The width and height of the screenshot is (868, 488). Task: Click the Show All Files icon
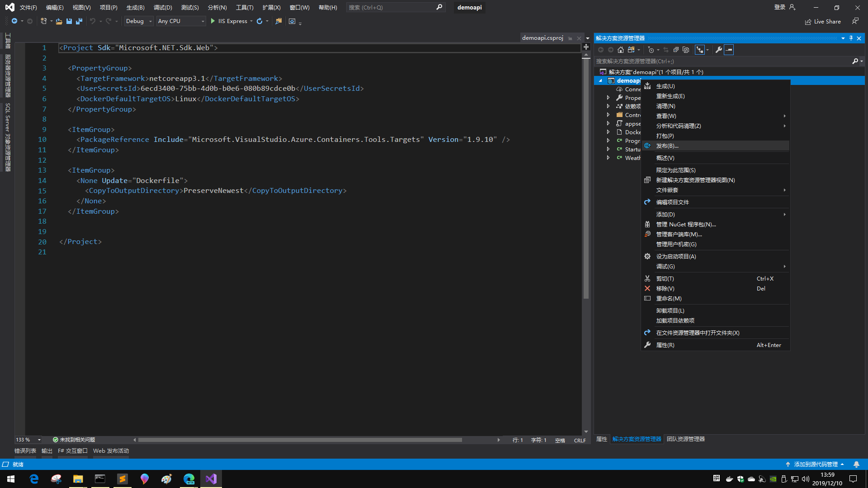(x=686, y=50)
